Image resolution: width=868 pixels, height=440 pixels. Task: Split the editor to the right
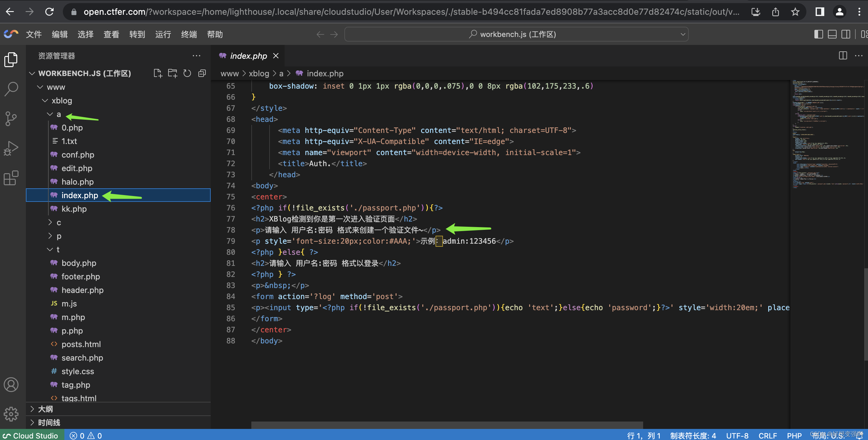point(843,56)
